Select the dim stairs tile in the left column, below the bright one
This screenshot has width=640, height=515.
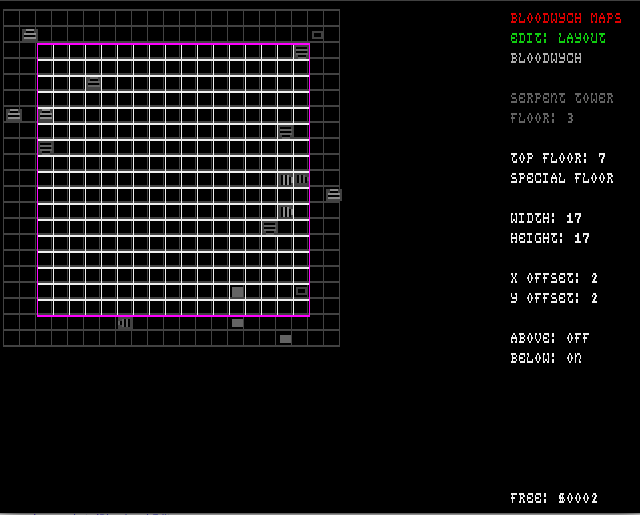(46, 147)
